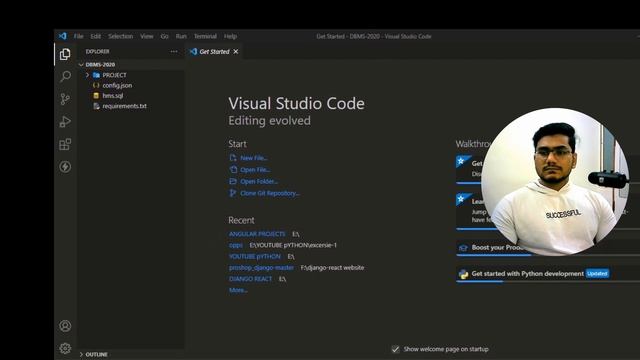Open recent DJANGO REACT folder

pos(250,279)
